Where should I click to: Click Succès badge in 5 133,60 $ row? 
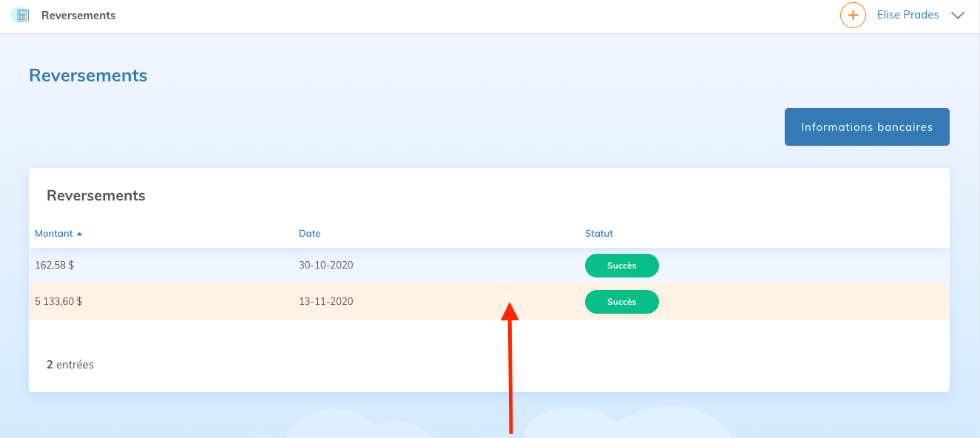[x=622, y=302]
